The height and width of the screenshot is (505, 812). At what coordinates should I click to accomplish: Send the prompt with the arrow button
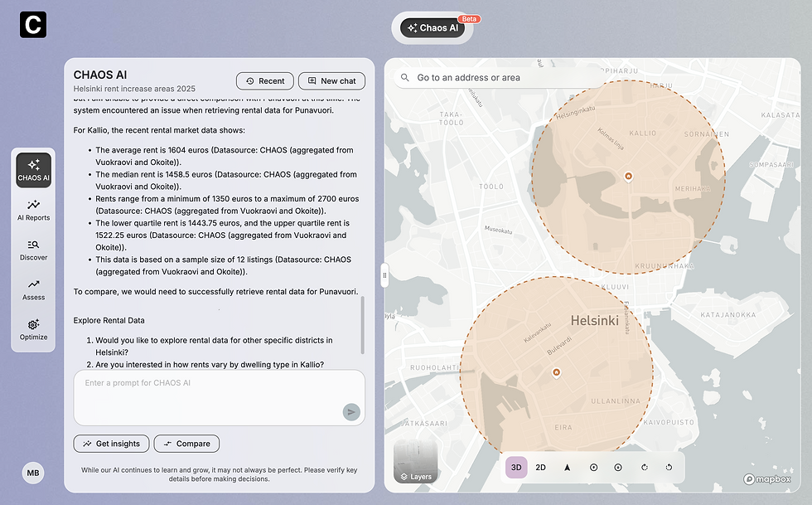(351, 412)
